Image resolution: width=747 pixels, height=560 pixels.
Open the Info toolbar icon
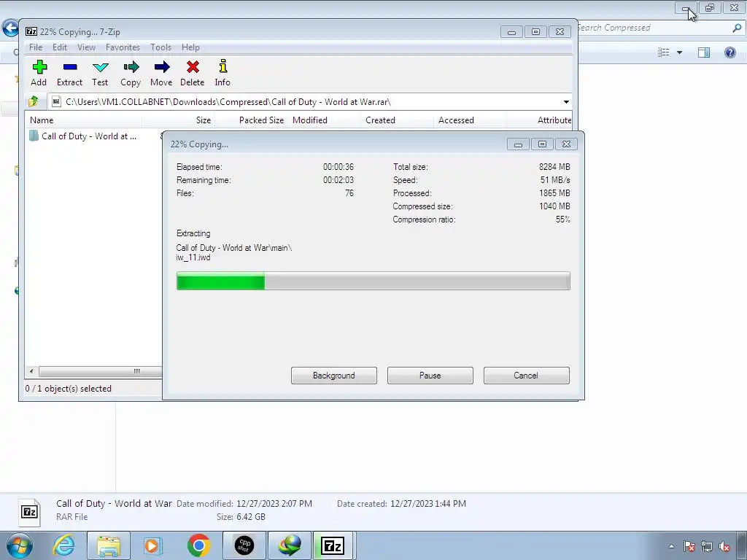223,66
